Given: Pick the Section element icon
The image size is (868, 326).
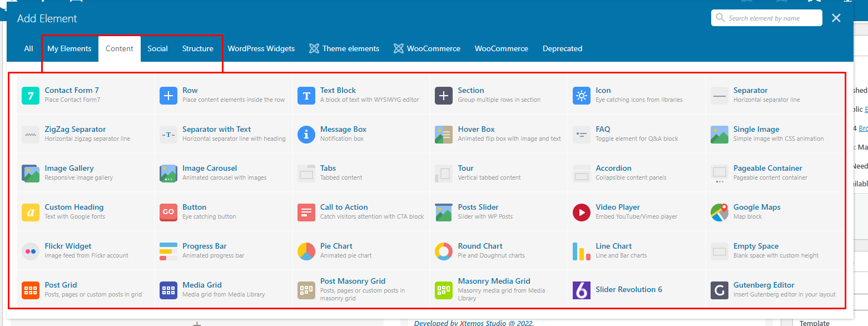Looking at the screenshot, I should point(444,96).
